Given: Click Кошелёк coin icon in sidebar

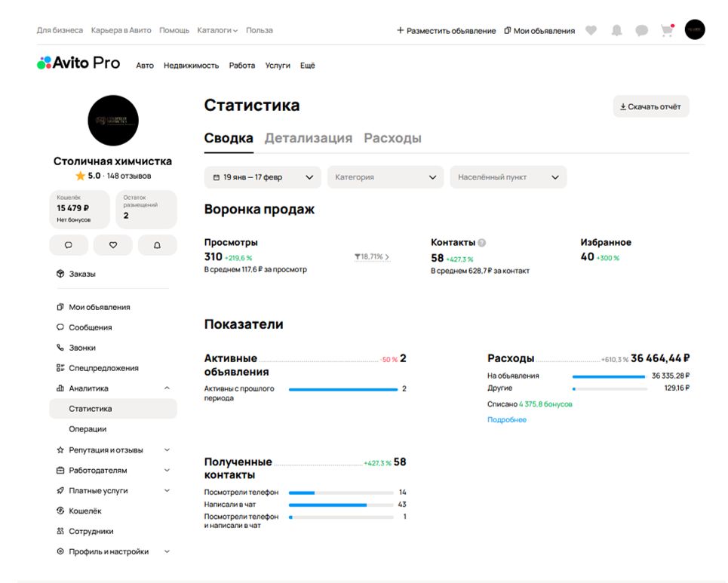Looking at the screenshot, I should 60,511.
